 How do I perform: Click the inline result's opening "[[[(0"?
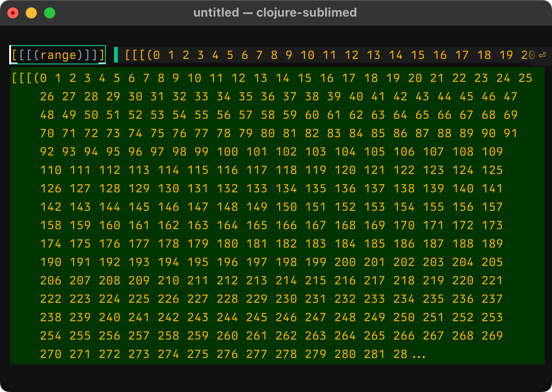[143, 55]
